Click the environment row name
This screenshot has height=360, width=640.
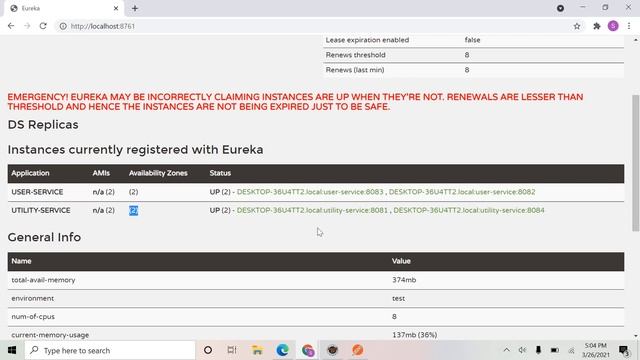(x=33, y=298)
